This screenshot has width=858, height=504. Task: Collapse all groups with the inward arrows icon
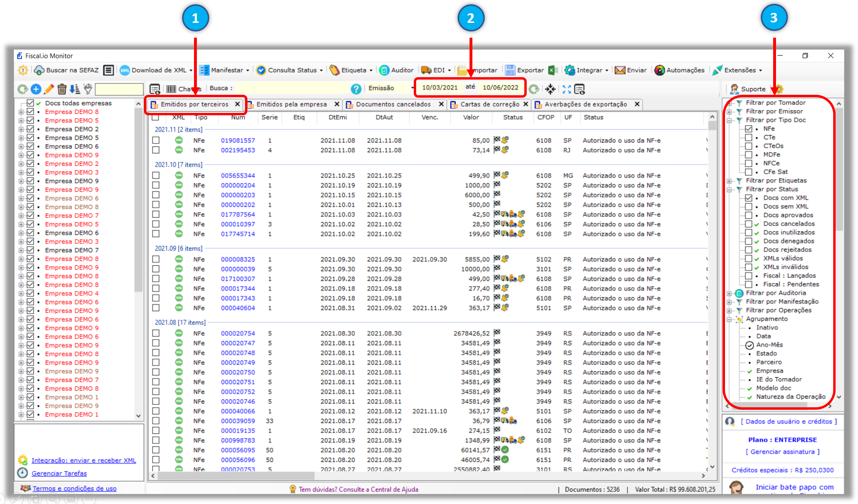551,89
